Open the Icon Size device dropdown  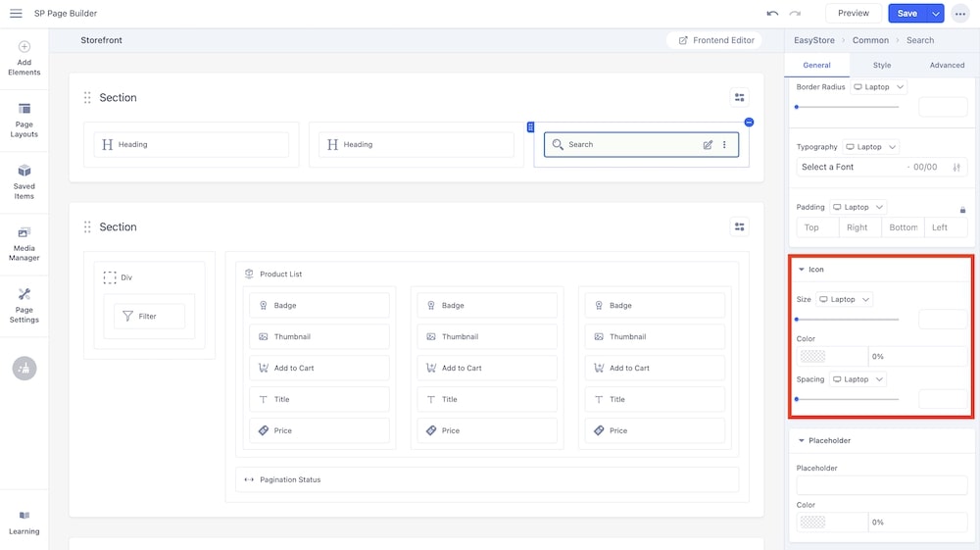[845, 299]
